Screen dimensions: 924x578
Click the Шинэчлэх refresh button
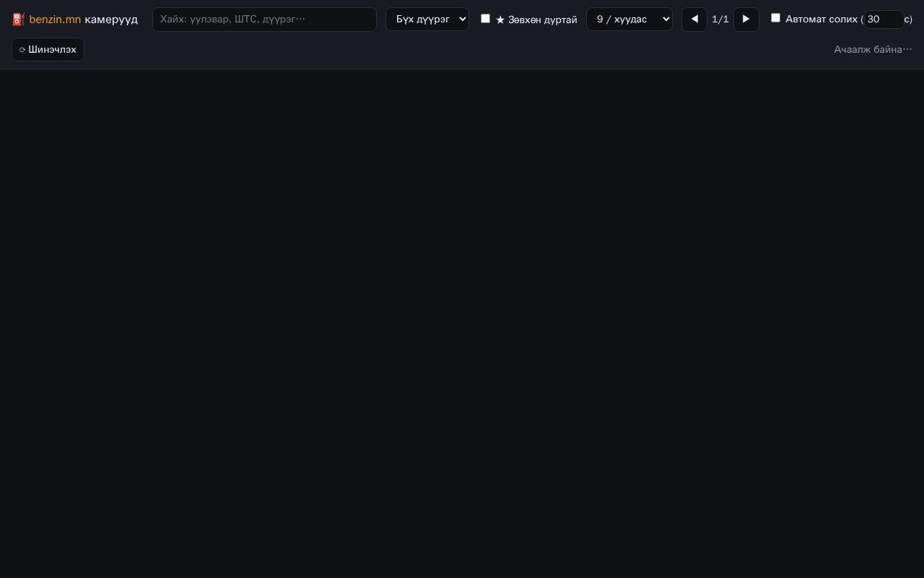[x=48, y=49]
